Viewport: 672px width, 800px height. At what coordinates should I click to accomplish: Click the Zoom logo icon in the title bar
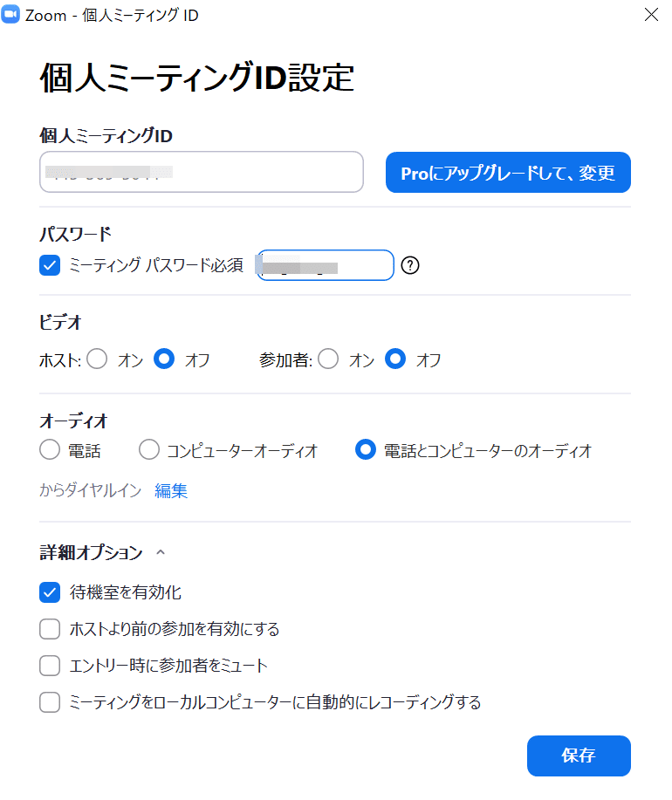12,15
